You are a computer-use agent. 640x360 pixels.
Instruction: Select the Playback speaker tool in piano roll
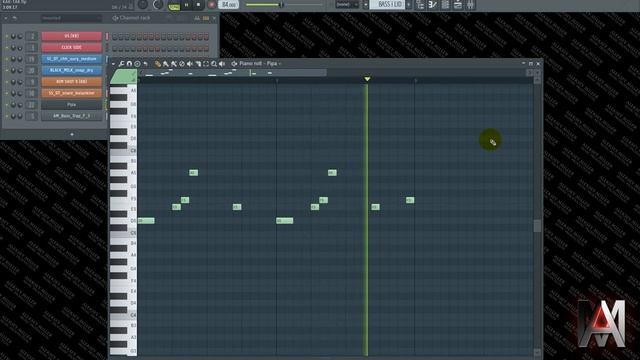pyautogui.click(x=222, y=64)
